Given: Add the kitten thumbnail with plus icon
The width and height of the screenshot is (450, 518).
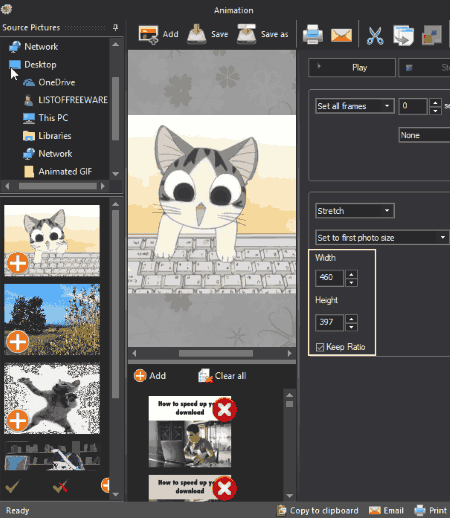Looking at the screenshot, I should pos(18,263).
